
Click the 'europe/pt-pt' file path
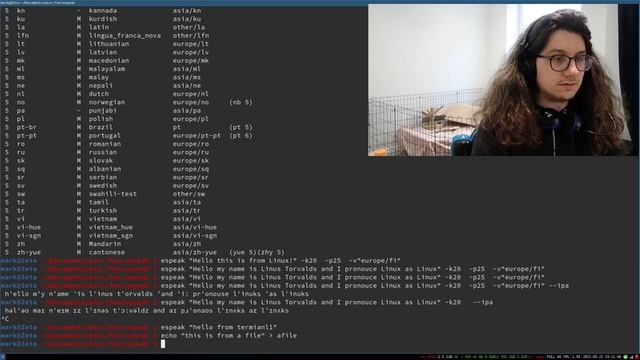[x=197, y=136]
